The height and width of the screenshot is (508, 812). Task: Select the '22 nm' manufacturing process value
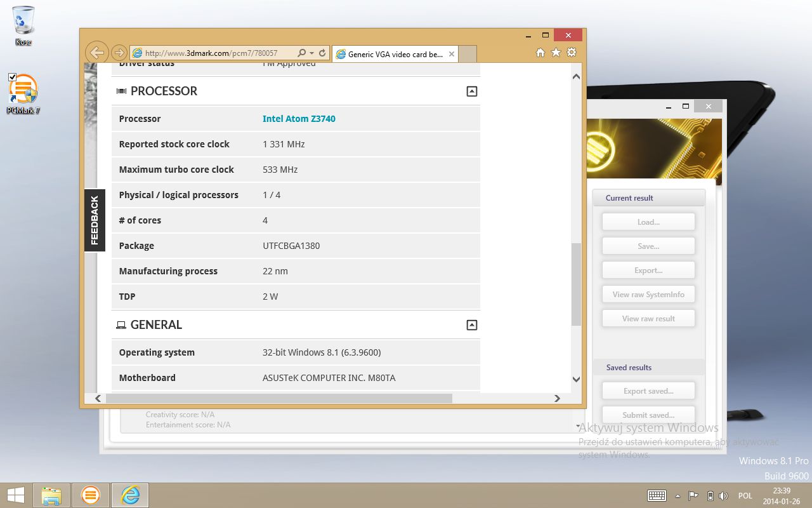point(275,271)
